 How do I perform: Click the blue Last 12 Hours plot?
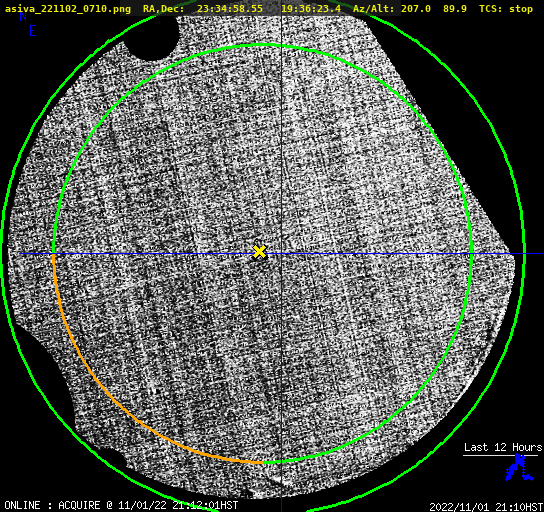(x=519, y=467)
